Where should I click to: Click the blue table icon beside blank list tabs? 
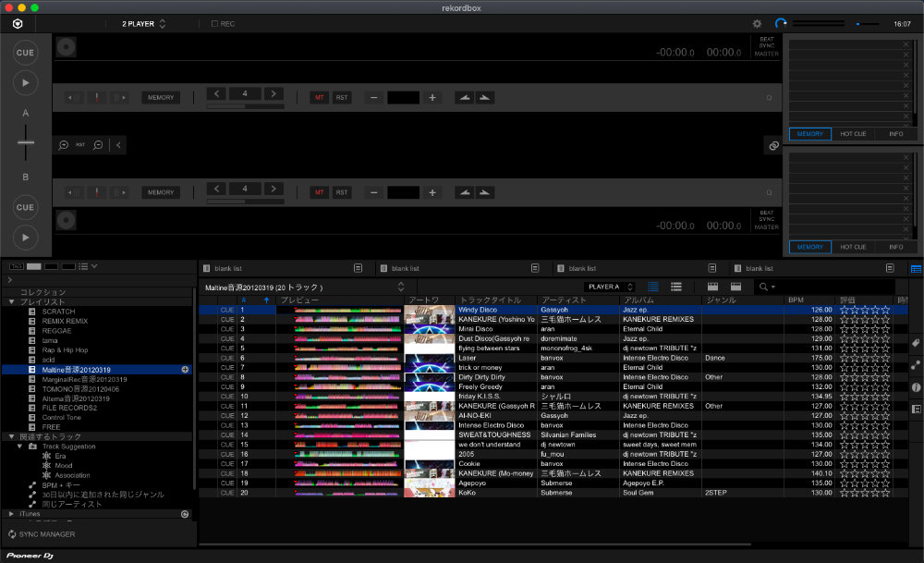pos(916,269)
